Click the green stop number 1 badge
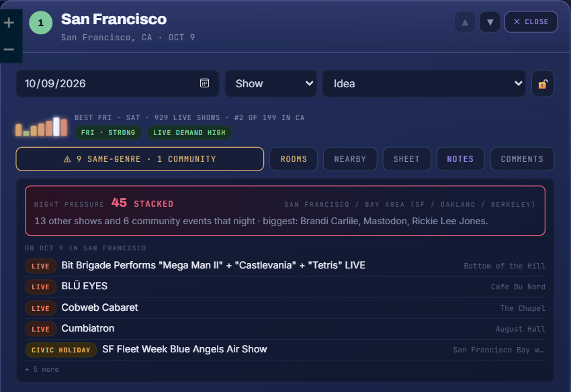571x392 pixels. 41,23
